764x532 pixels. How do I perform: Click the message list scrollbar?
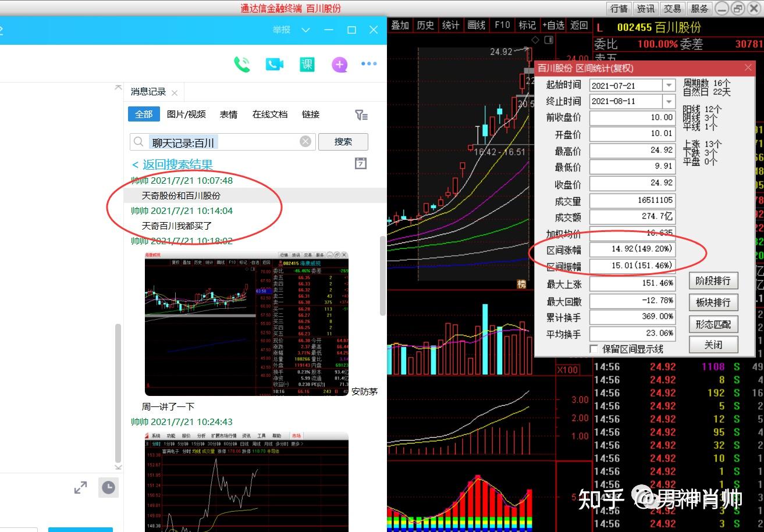pos(382,276)
